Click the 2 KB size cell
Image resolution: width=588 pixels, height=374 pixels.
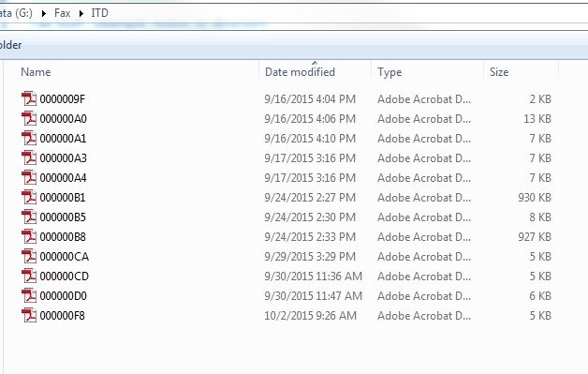click(x=540, y=99)
